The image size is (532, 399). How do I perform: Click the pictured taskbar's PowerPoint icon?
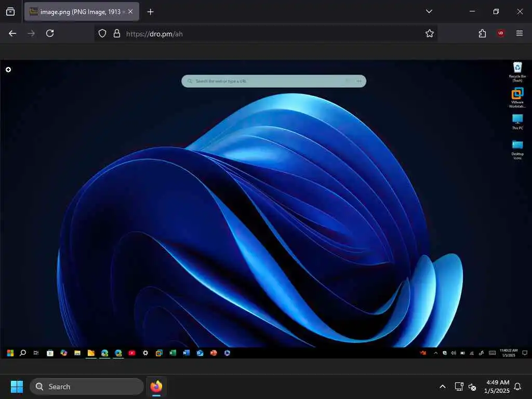click(x=214, y=353)
